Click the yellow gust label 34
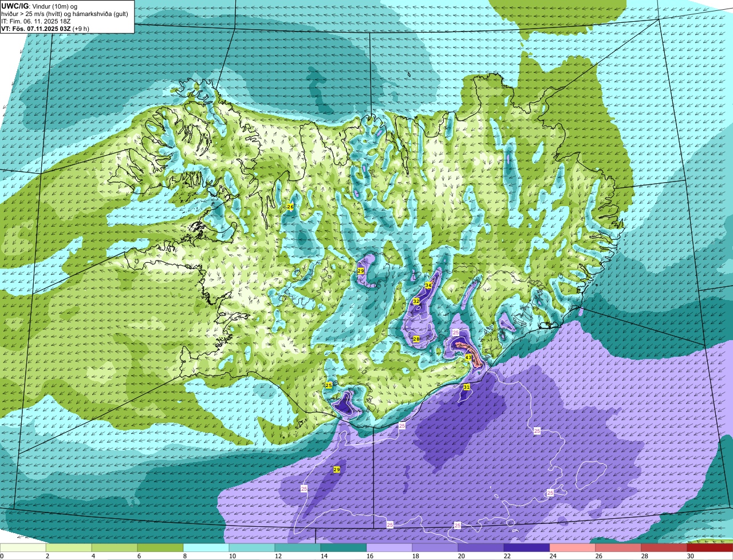The width and height of the screenshot is (733, 560). click(x=428, y=285)
